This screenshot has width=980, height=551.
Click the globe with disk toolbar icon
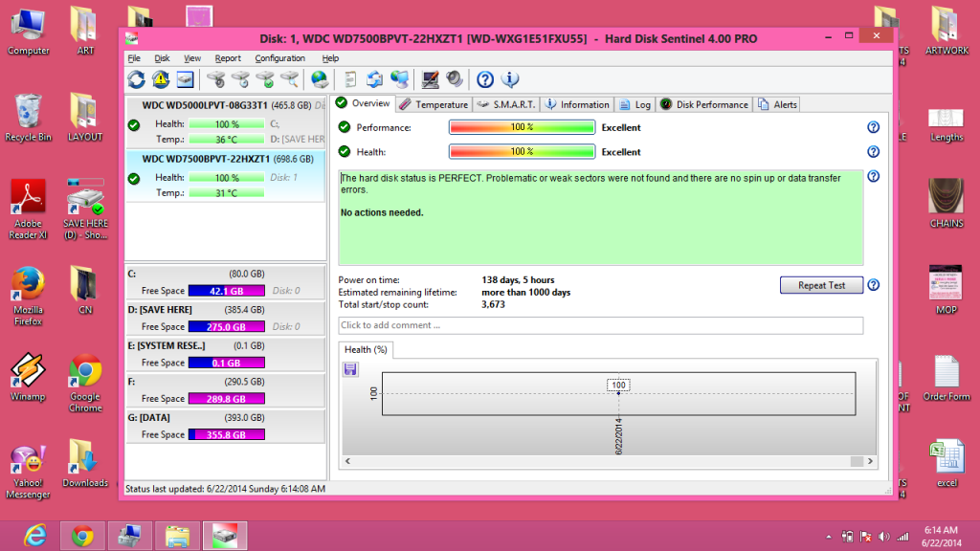319,79
